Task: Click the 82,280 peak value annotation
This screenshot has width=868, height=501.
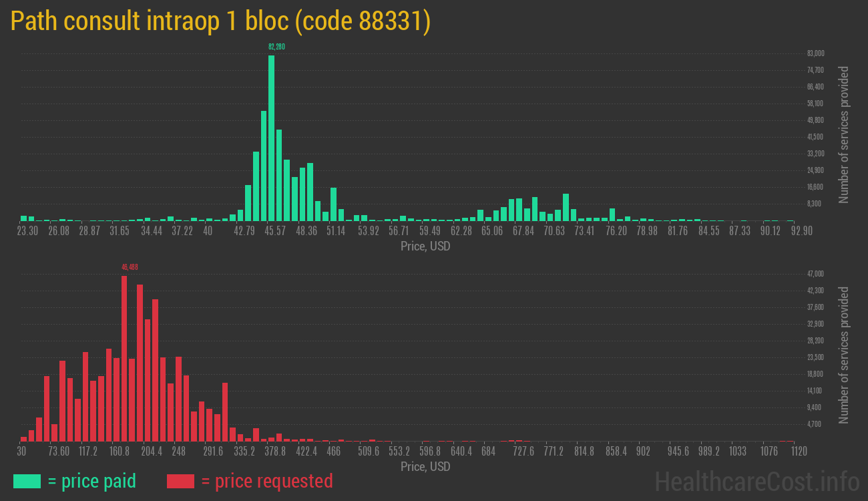Action: tap(276, 47)
